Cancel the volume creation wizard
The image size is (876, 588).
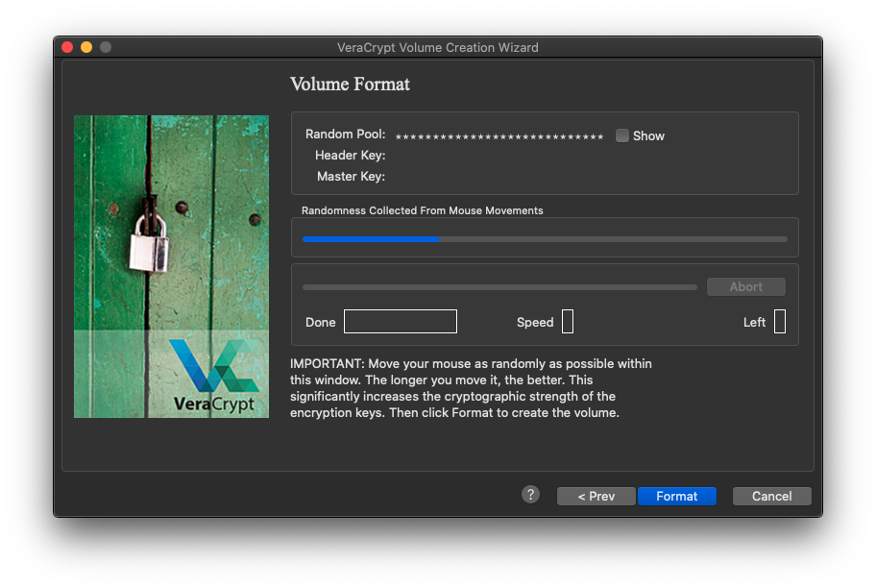click(x=771, y=496)
